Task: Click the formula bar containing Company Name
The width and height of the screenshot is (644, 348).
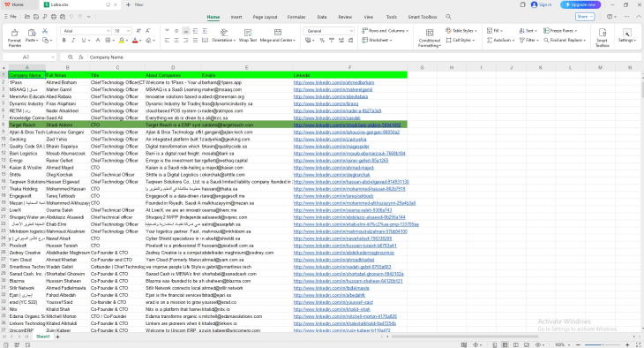Action: point(363,57)
